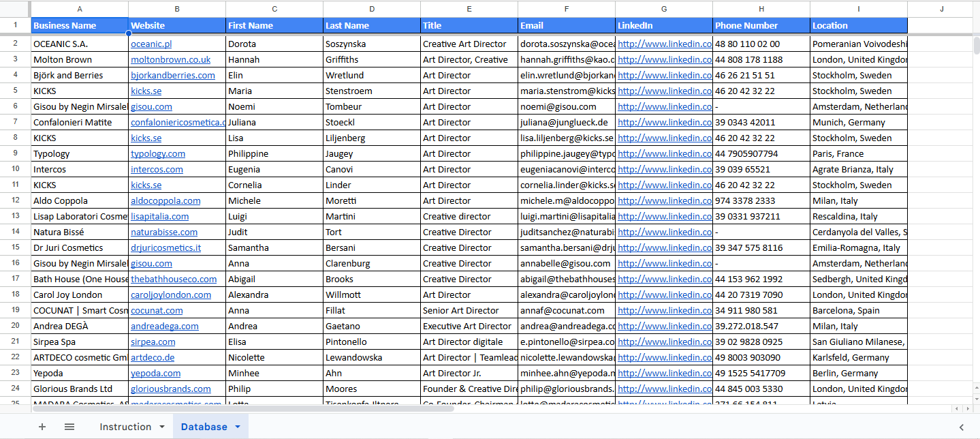Click the Natura Bissé cell
Viewport: 980px width, 439px height.
[x=80, y=232]
